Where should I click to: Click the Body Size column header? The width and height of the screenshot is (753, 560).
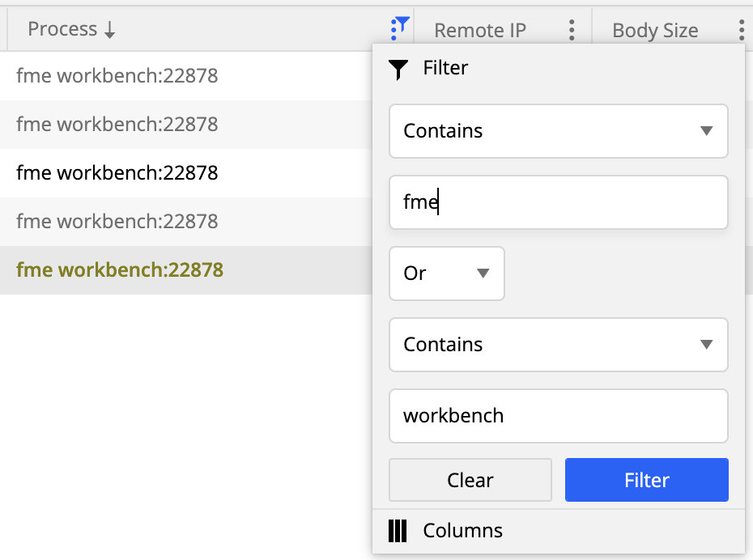point(654,30)
